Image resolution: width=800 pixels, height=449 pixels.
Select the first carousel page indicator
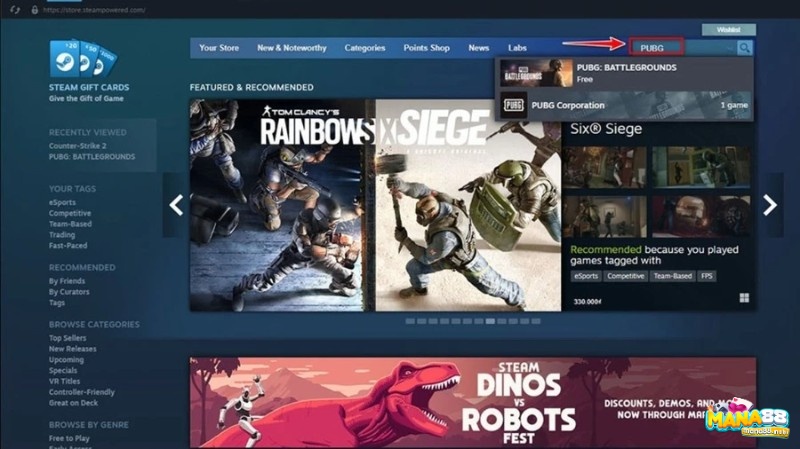[410, 321]
